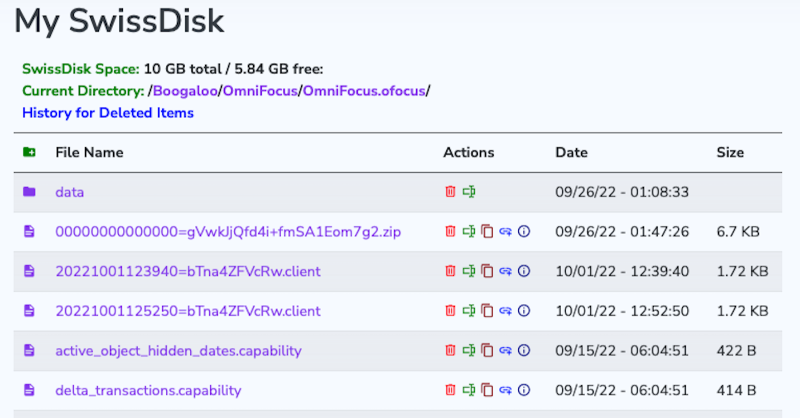Select date 09/26/22 - 01:08:33
This screenshot has height=418, width=800.
[x=622, y=192]
